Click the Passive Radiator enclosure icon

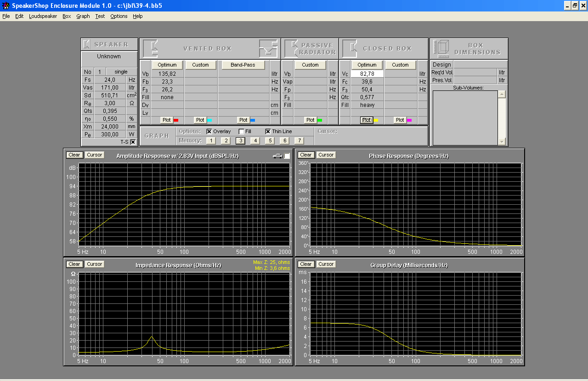(291, 48)
